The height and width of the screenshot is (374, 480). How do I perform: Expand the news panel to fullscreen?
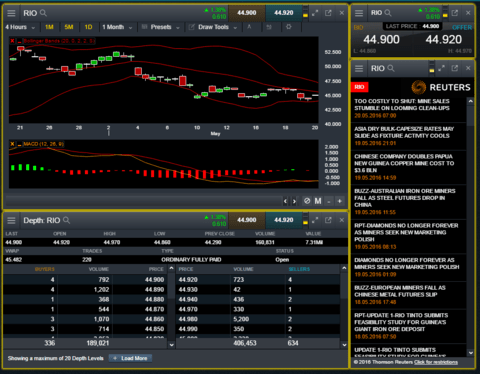pyautogui.click(x=442, y=68)
